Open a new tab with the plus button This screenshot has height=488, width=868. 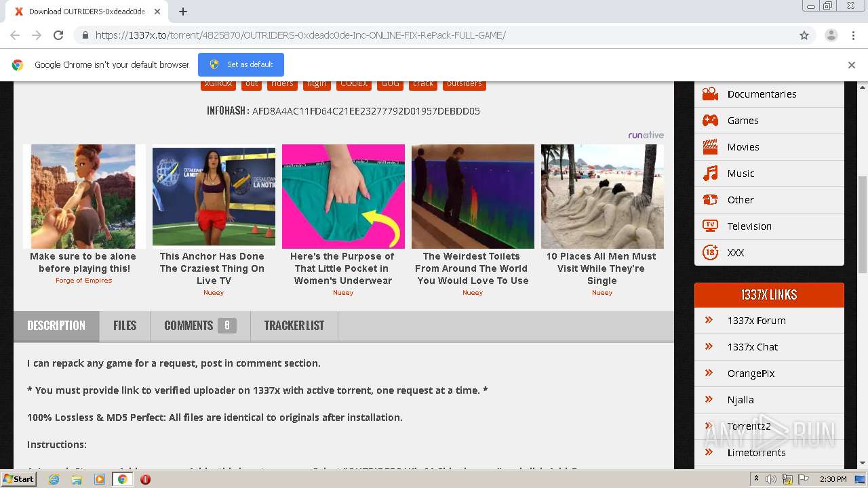tap(183, 12)
